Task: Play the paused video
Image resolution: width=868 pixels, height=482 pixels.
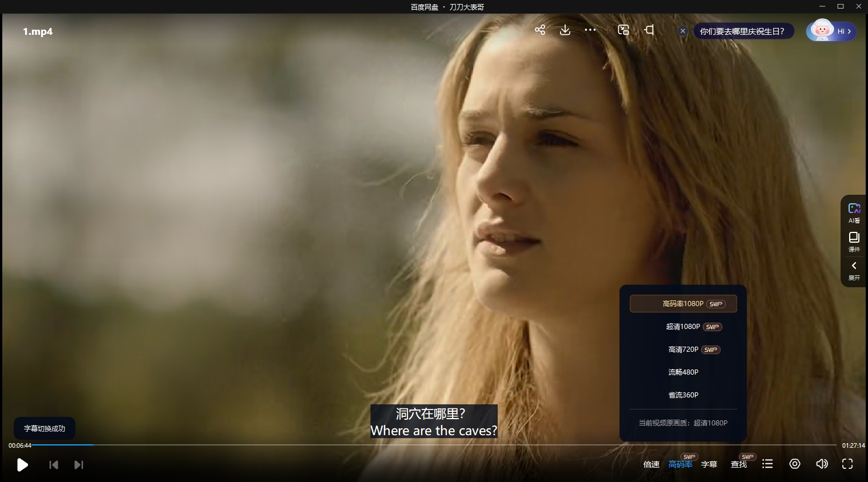Action: (x=22, y=465)
